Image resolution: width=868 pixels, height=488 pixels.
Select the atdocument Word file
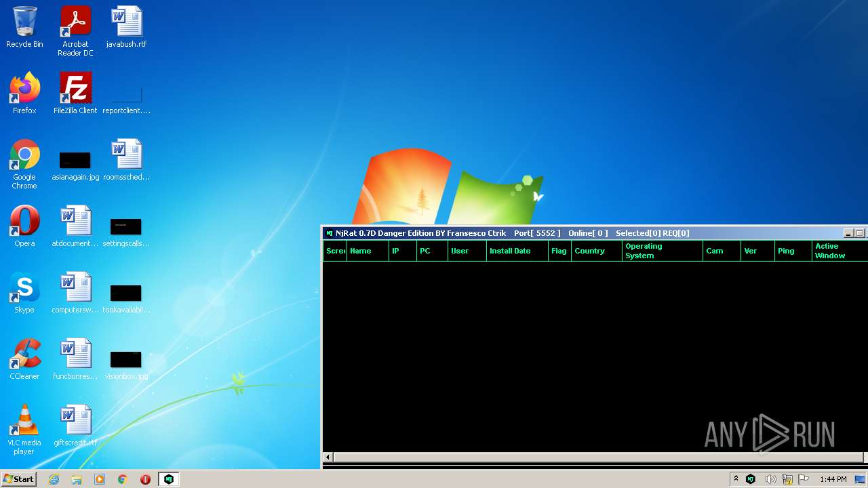(x=75, y=226)
